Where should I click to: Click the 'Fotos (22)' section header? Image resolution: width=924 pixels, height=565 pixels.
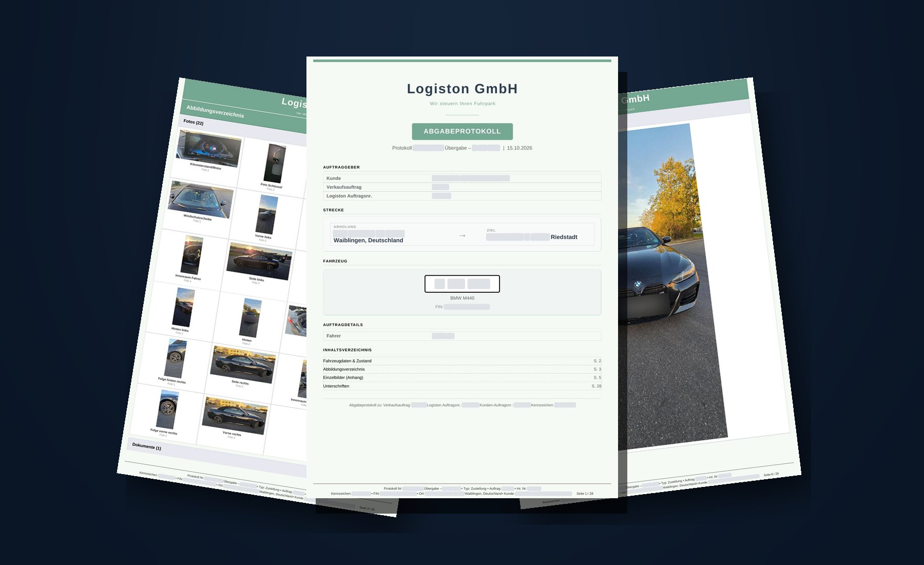click(193, 122)
